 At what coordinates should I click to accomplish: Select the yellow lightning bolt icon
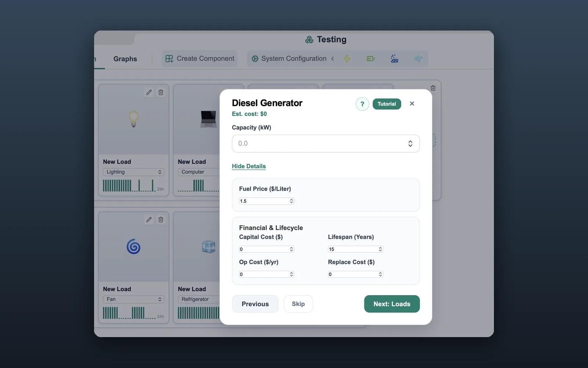click(347, 59)
